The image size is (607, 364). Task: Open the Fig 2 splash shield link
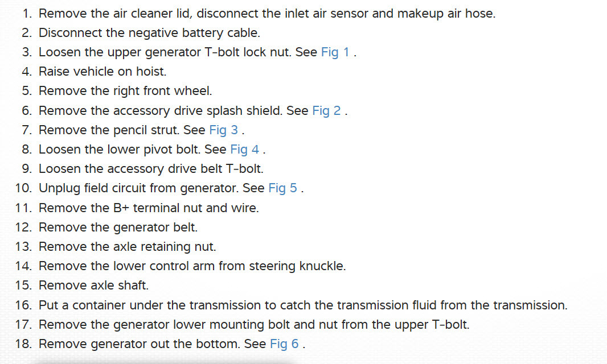pyautogui.click(x=326, y=110)
